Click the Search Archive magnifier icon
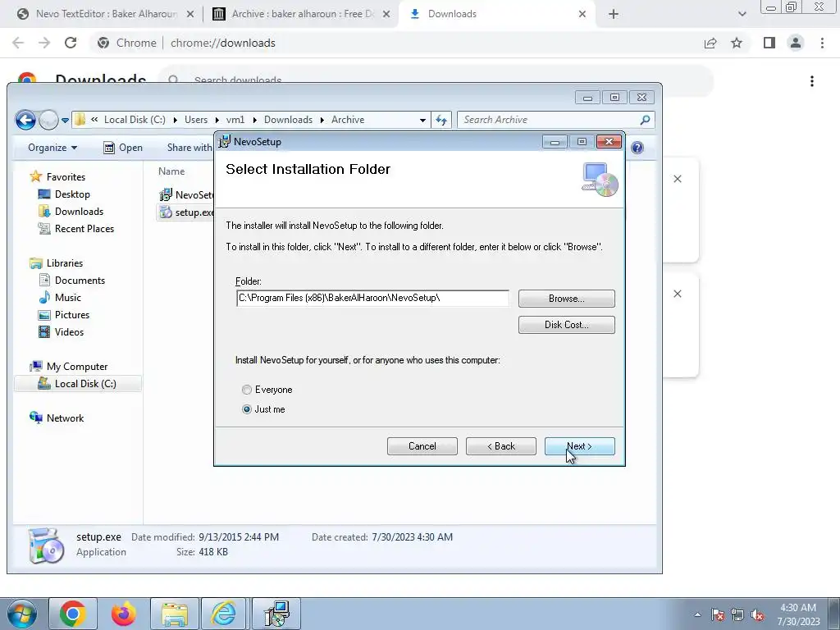 645,120
